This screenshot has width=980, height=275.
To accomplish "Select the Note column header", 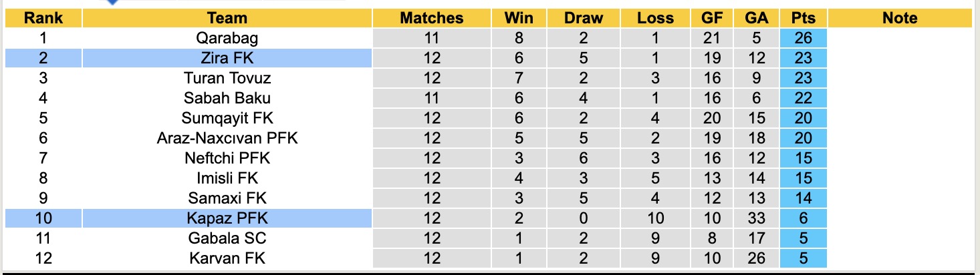I will point(900,18).
